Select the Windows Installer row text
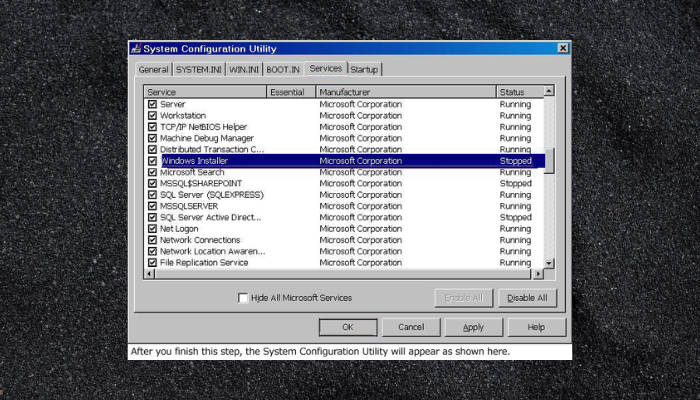Image resolution: width=700 pixels, height=400 pixels. (194, 161)
